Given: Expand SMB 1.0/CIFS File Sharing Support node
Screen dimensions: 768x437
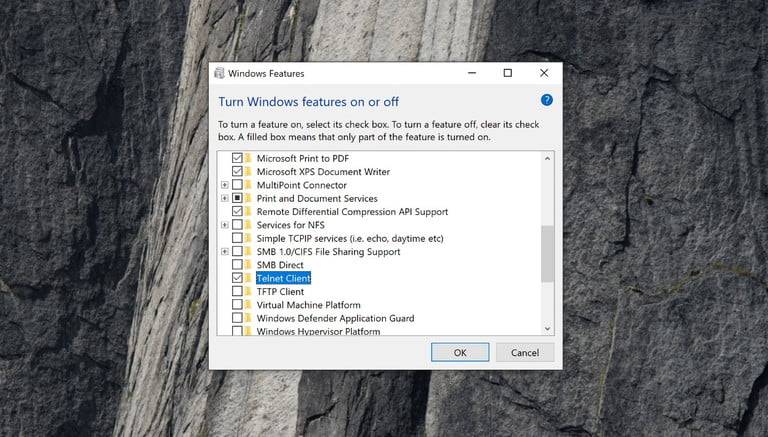Looking at the screenshot, I should [224, 252].
